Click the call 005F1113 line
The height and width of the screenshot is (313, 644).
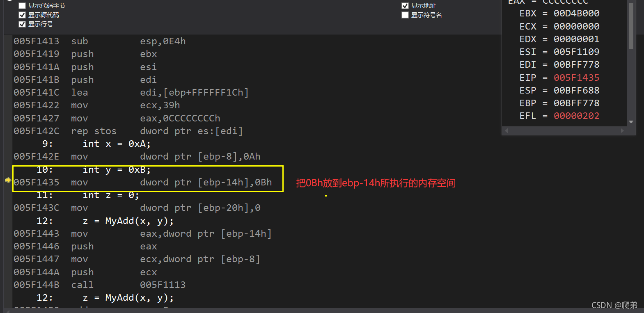click(100, 285)
